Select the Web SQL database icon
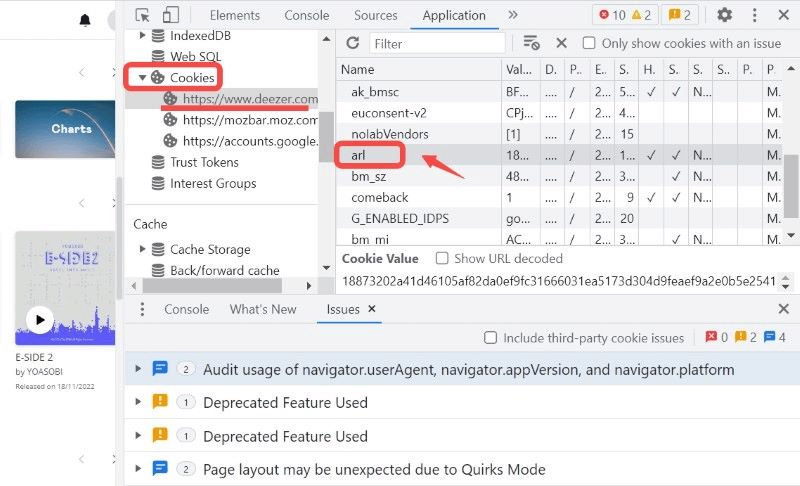The height and width of the screenshot is (486, 800). coord(158,56)
